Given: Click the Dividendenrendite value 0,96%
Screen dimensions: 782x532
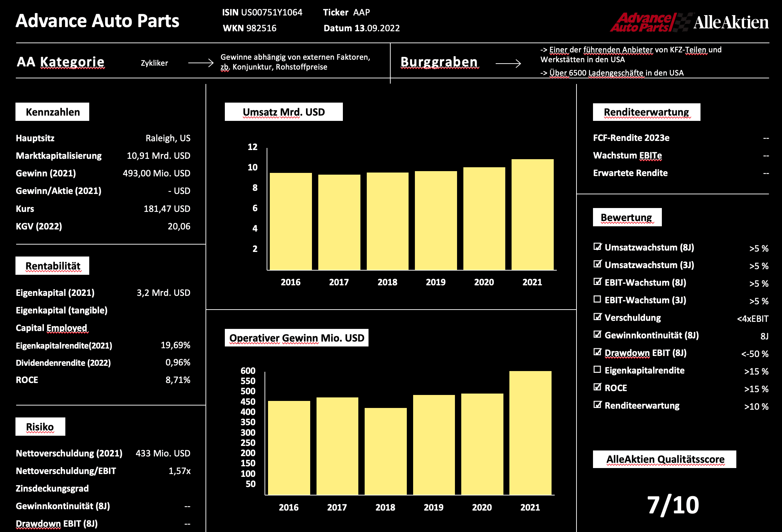Looking at the screenshot, I should [x=178, y=362].
